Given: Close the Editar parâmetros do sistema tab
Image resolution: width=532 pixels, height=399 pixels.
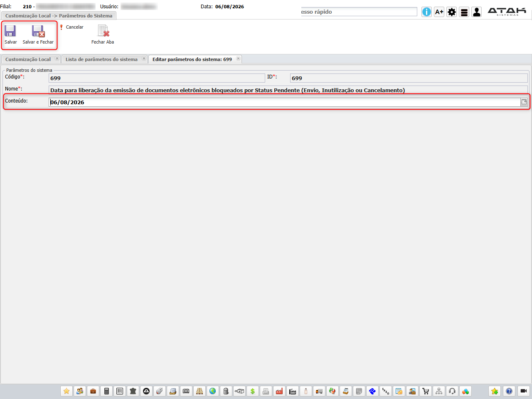Looking at the screenshot, I should 238,59.
